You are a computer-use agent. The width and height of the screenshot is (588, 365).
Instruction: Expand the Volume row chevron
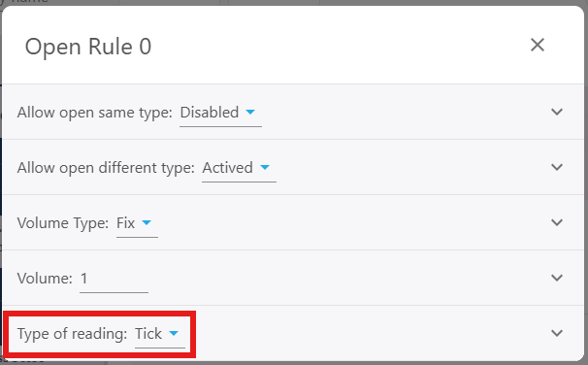click(557, 278)
